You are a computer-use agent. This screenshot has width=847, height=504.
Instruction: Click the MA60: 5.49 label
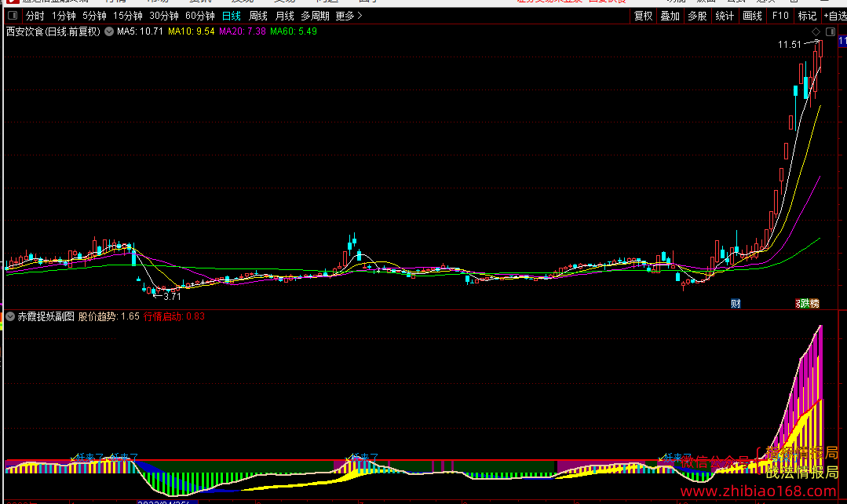tap(294, 31)
